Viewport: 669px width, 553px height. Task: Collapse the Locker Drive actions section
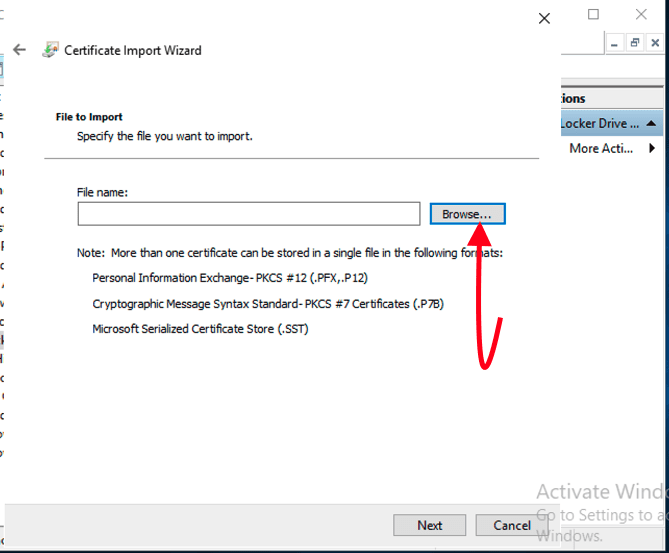pos(651,124)
